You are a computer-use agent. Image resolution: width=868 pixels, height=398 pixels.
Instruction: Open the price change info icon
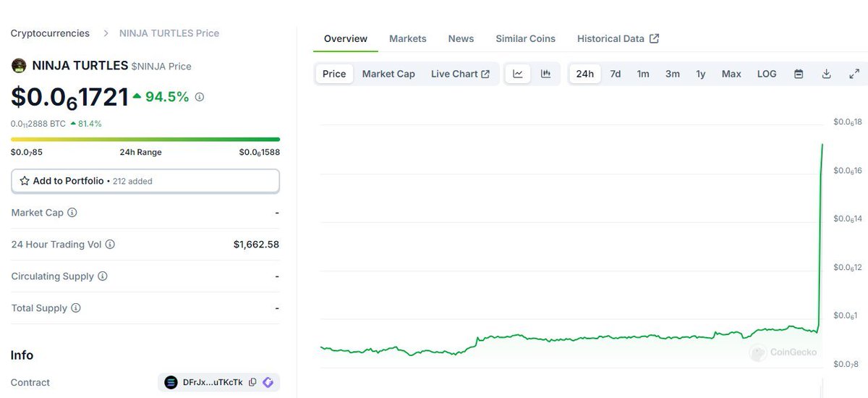(200, 97)
